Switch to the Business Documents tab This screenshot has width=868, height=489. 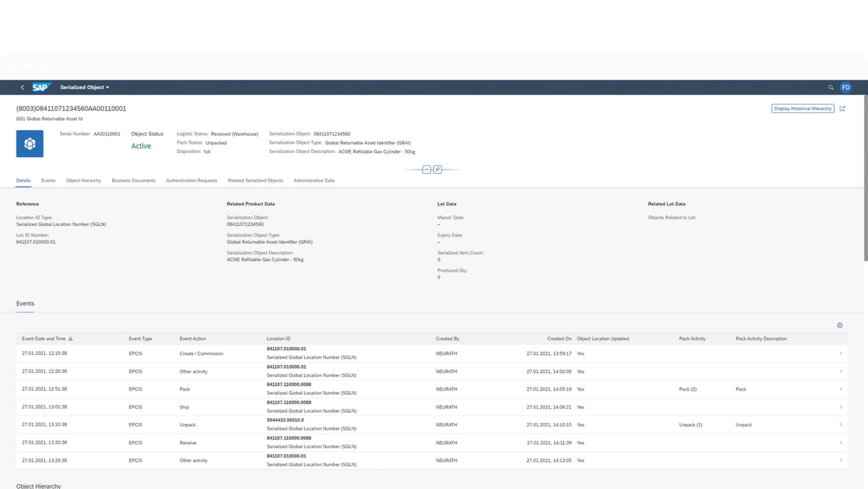coord(133,180)
